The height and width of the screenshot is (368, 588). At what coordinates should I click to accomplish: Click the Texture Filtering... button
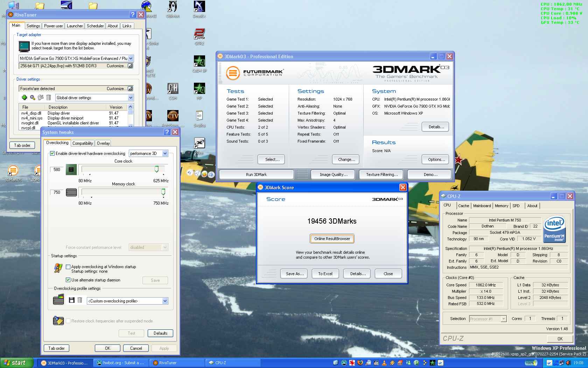click(x=382, y=175)
